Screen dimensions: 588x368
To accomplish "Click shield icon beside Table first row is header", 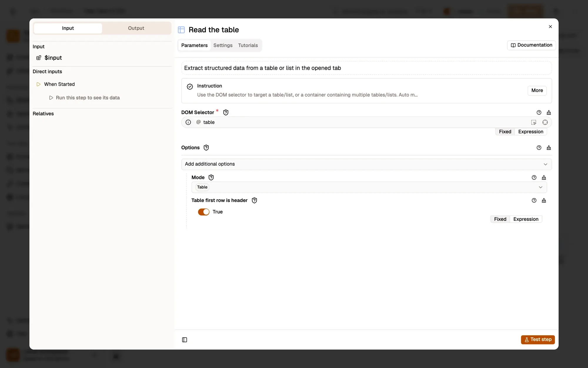I will pos(254,200).
